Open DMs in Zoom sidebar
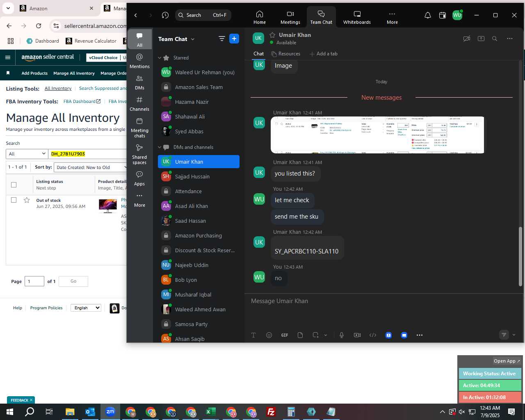Image resolution: width=525 pixels, height=420 pixels. pyautogui.click(x=139, y=82)
